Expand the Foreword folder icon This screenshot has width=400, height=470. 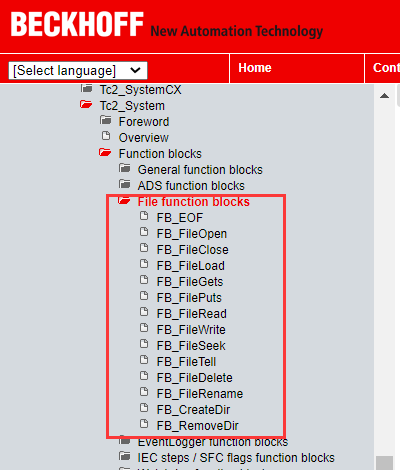pyautogui.click(x=106, y=120)
